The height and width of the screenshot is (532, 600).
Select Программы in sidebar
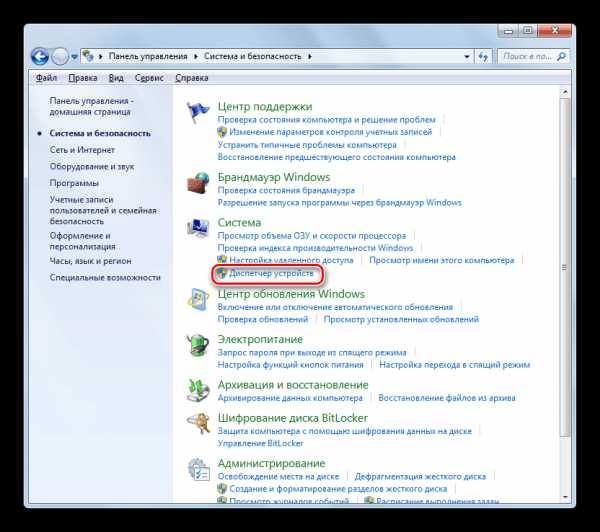pos(74,183)
